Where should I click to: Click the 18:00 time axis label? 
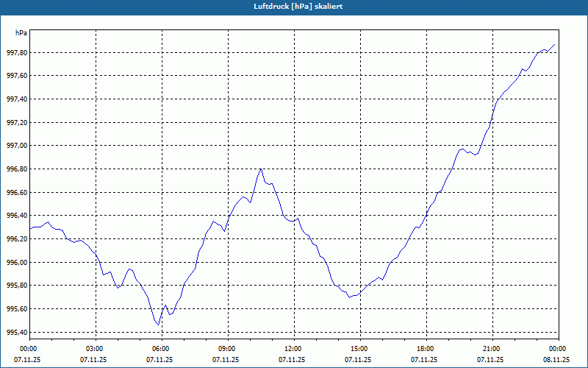pos(426,349)
